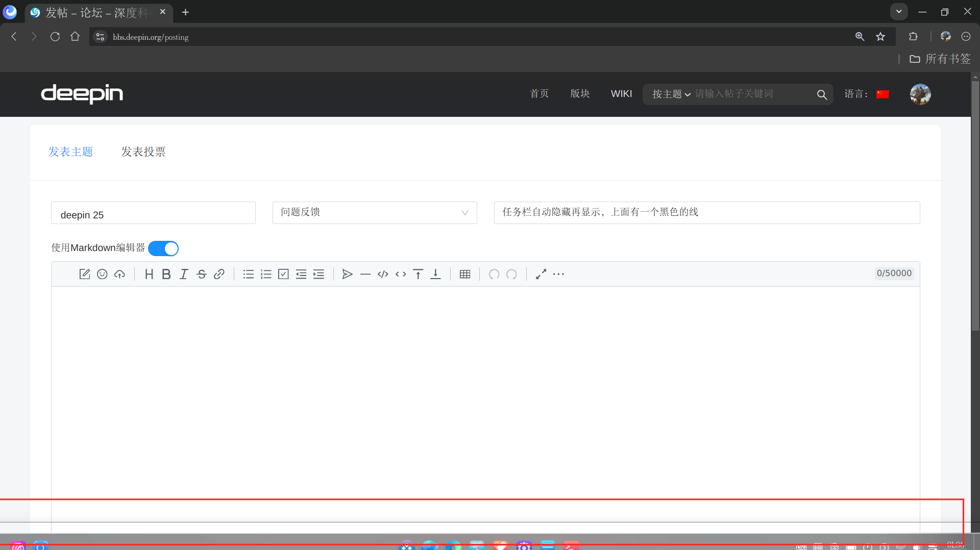
Task: Click the browser address bar URL
Action: click(151, 37)
